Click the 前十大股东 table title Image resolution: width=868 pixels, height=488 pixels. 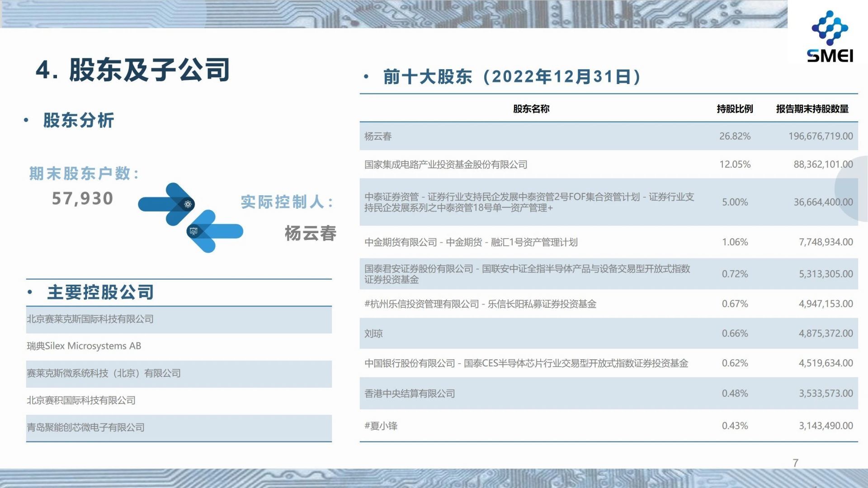pos(512,76)
